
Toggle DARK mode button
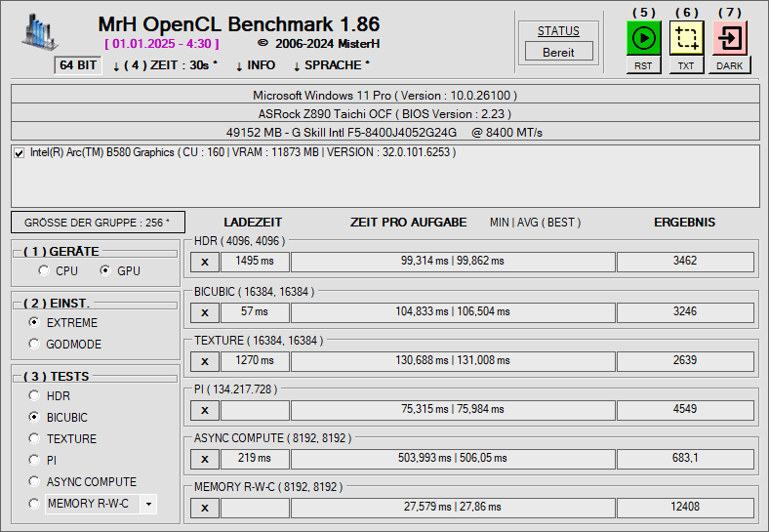point(729,65)
